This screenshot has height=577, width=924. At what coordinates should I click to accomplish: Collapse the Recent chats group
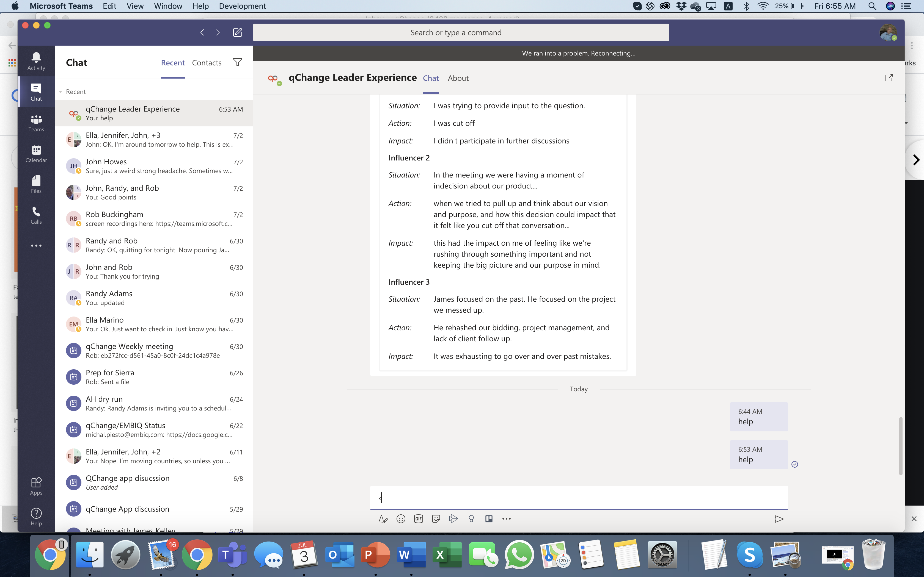(61, 91)
